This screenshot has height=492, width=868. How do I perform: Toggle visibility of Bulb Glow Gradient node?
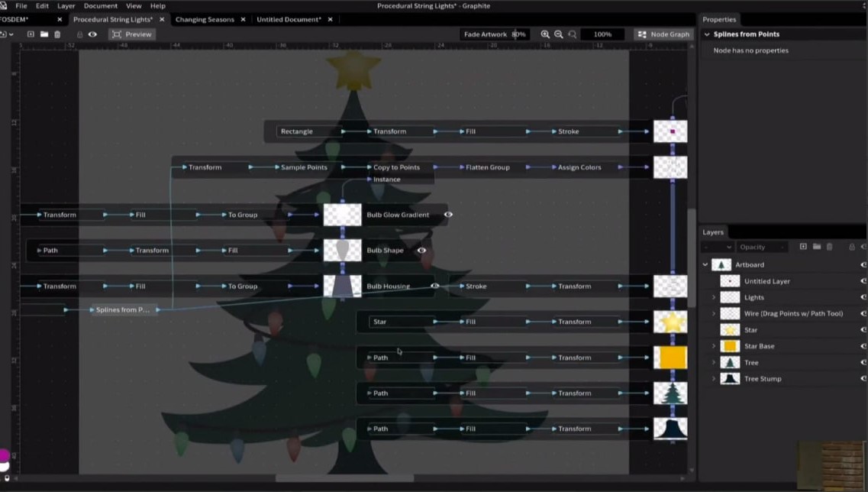[x=448, y=215]
